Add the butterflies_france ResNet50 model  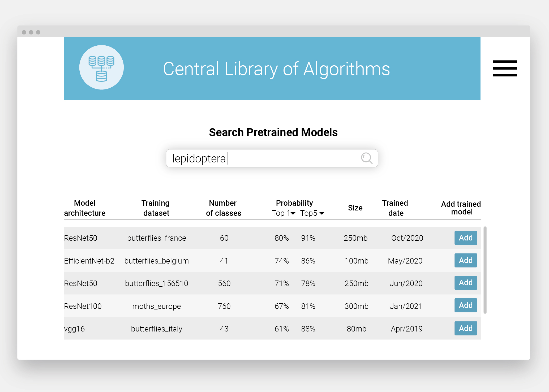466,238
